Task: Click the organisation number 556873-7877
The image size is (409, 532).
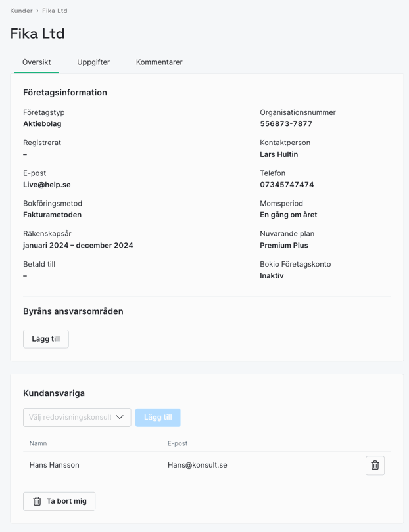Action: click(286, 123)
